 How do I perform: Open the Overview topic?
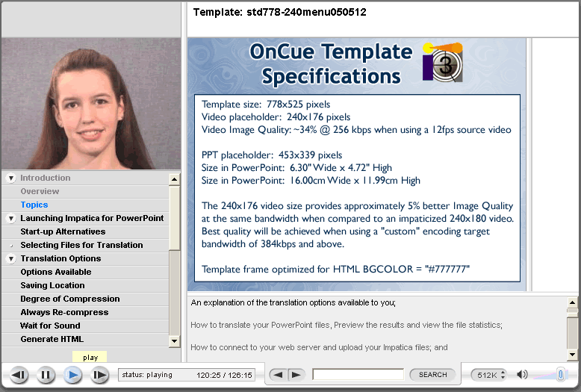click(40, 191)
